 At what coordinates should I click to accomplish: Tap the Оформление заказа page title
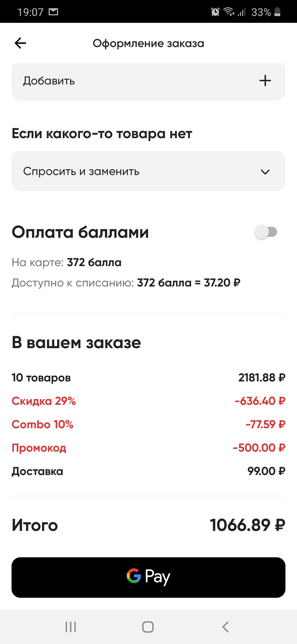(x=148, y=43)
